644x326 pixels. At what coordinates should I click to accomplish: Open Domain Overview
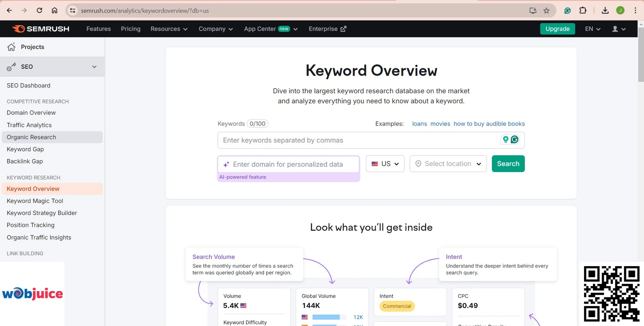(31, 113)
